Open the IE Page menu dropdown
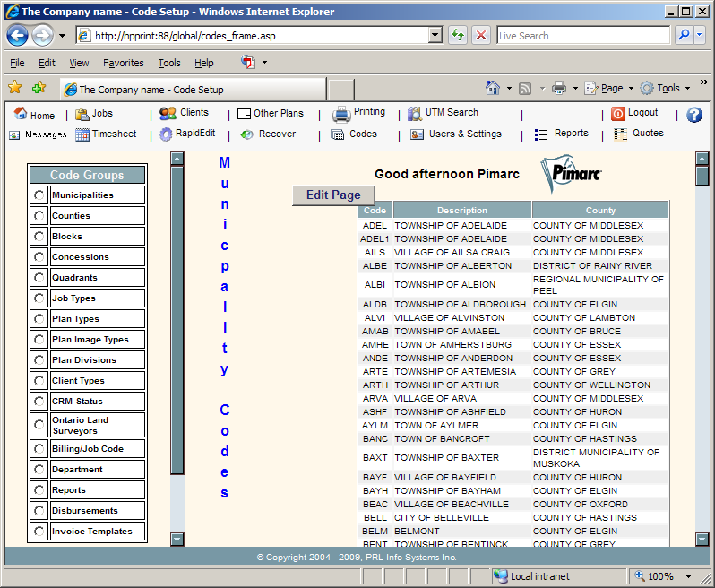715x588 pixels. [x=609, y=88]
